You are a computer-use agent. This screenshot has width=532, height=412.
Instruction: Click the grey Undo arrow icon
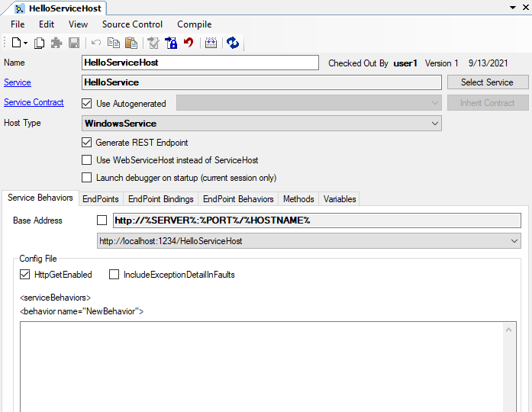(x=96, y=43)
